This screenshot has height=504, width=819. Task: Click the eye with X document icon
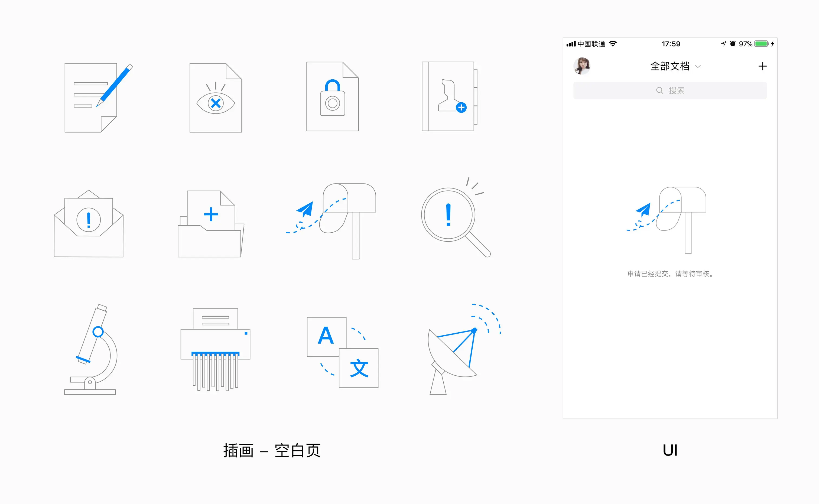click(x=216, y=98)
